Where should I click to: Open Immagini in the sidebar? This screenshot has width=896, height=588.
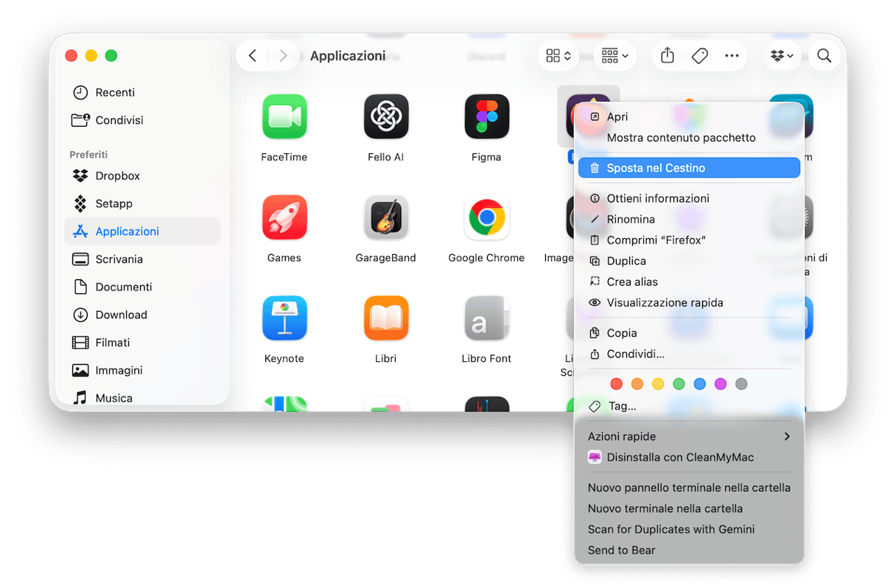[x=142, y=371]
